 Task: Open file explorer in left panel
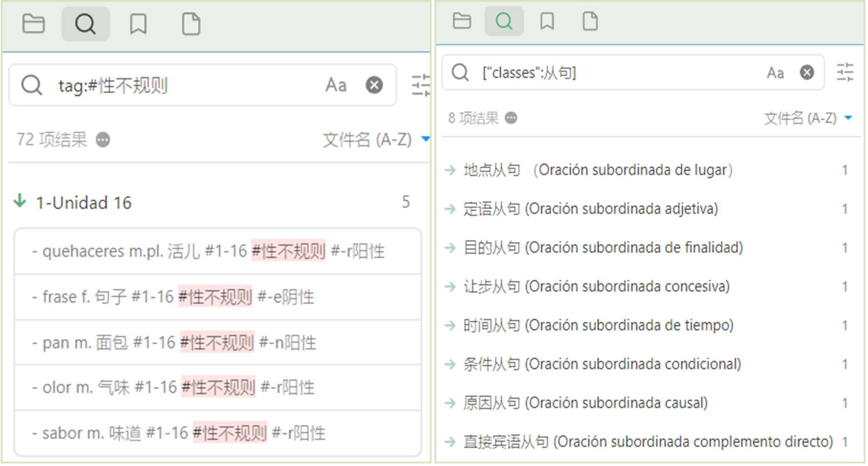click(x=33, y=24)
